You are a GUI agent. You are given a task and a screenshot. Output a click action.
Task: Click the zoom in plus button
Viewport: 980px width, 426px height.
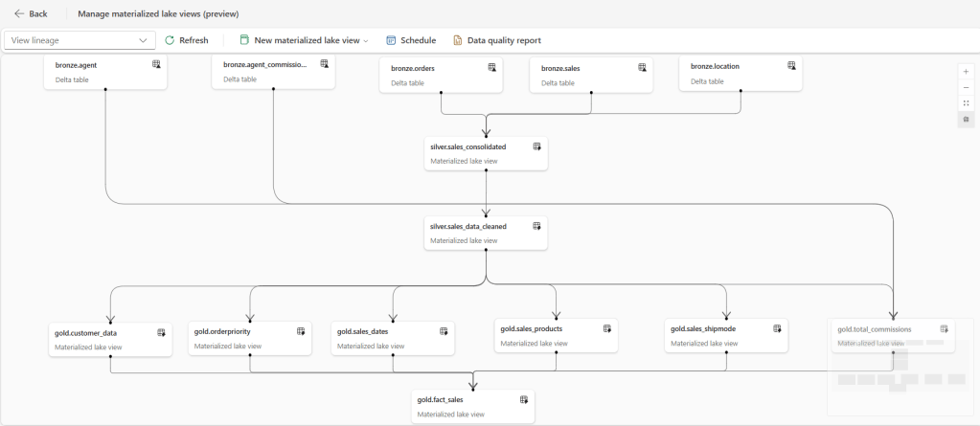pyautogui.click(x=966, y=72)
